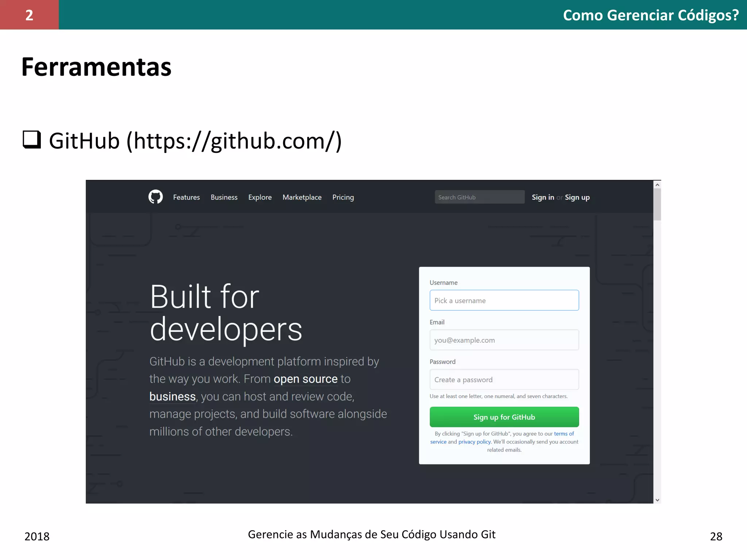Click the scrollbar down arrow
This screenshot has width=747, height=560.
click(x=657, y=500)
